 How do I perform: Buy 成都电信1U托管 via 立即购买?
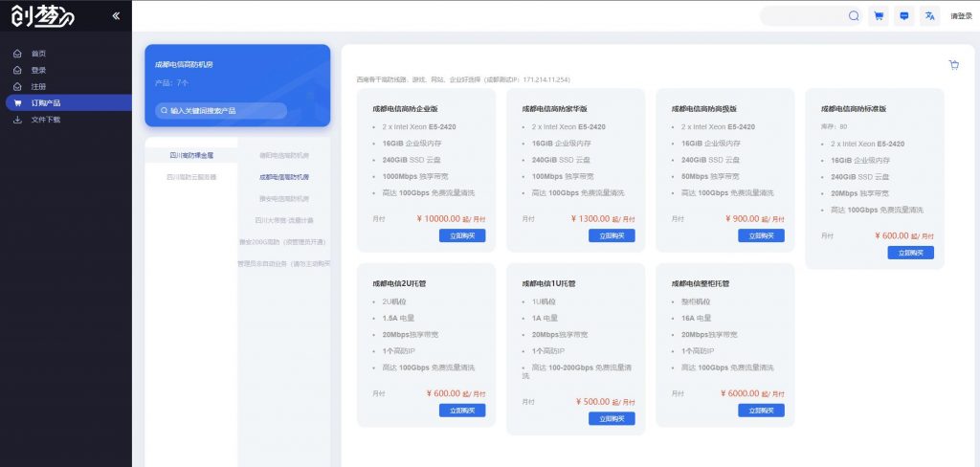coord(612,419)
